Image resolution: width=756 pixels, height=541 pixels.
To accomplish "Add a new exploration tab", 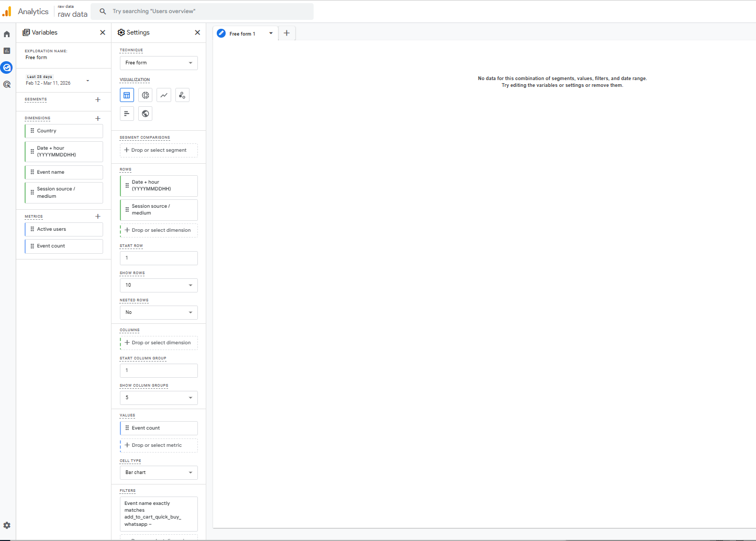I will [286, 33].
